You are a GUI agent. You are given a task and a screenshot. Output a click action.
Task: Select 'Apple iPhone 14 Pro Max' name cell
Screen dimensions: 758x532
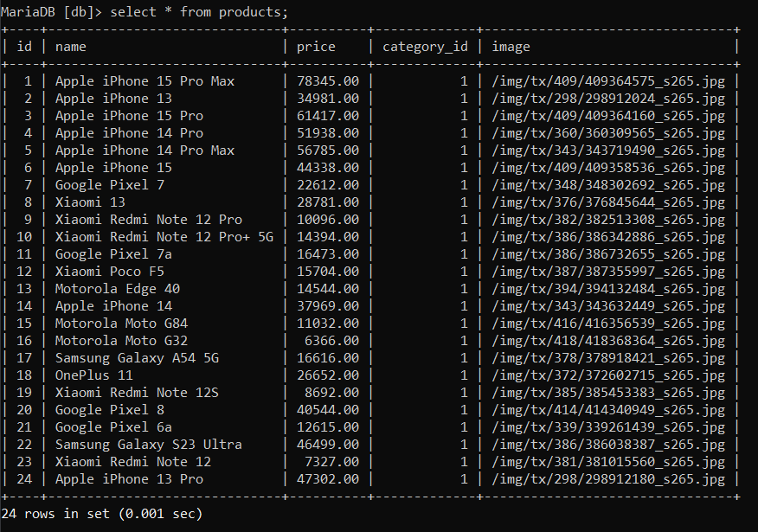click(145, 151)
